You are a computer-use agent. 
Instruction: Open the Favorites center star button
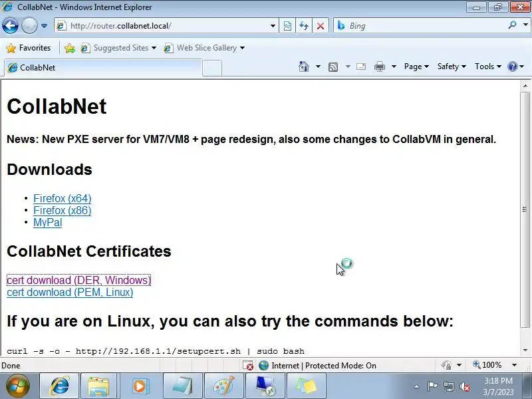(29, 48)
